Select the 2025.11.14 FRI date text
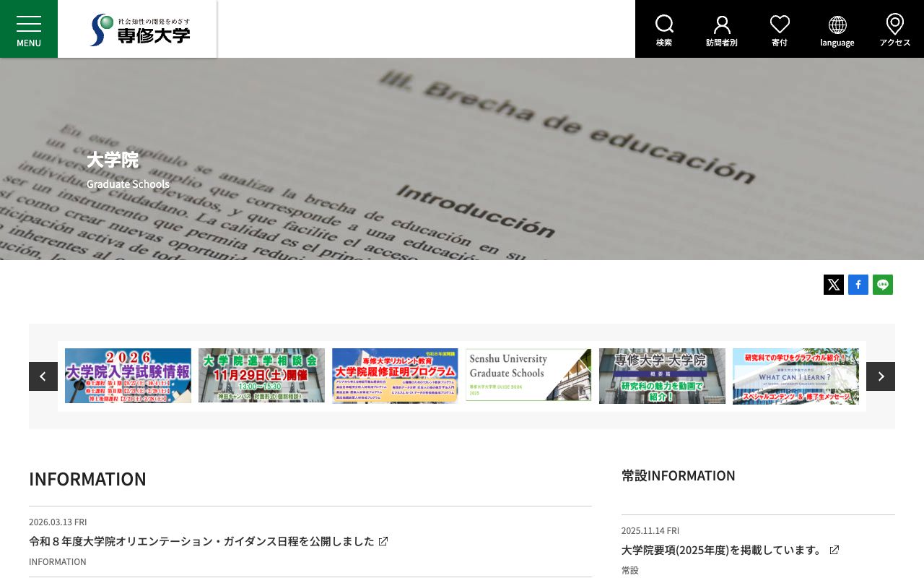 tap(650, 530)
